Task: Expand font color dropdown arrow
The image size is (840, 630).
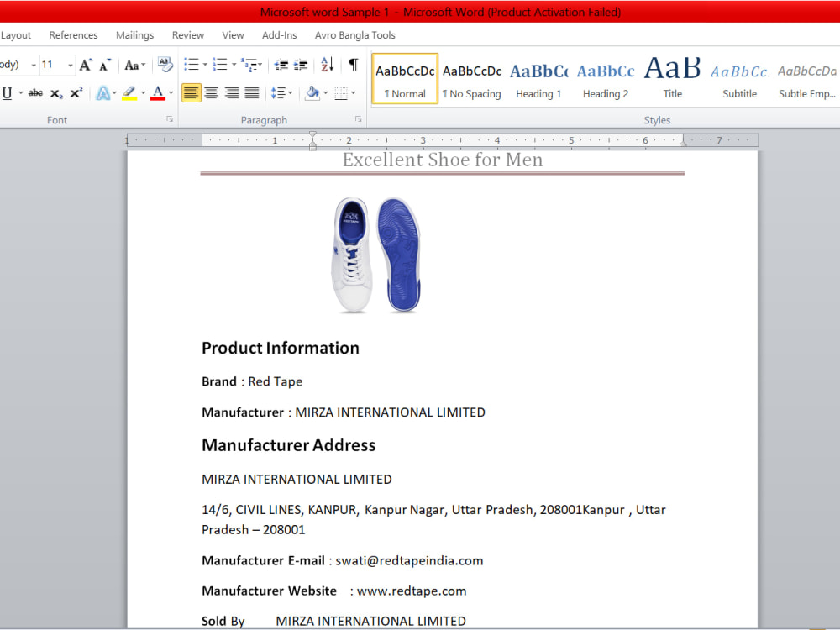Action: pos(171,93)
